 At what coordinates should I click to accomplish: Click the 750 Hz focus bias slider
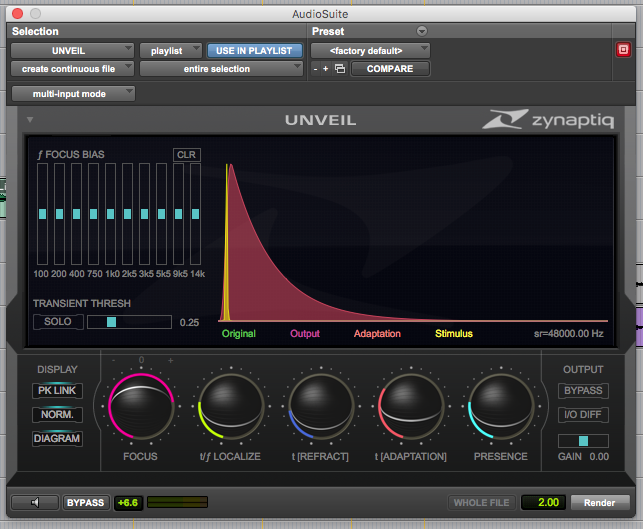click(93, 214)
